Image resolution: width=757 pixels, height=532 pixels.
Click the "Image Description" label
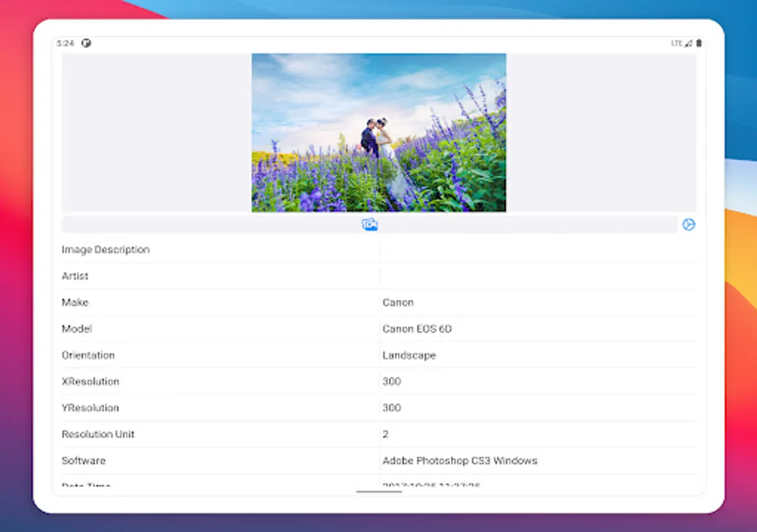coord(106,249)
